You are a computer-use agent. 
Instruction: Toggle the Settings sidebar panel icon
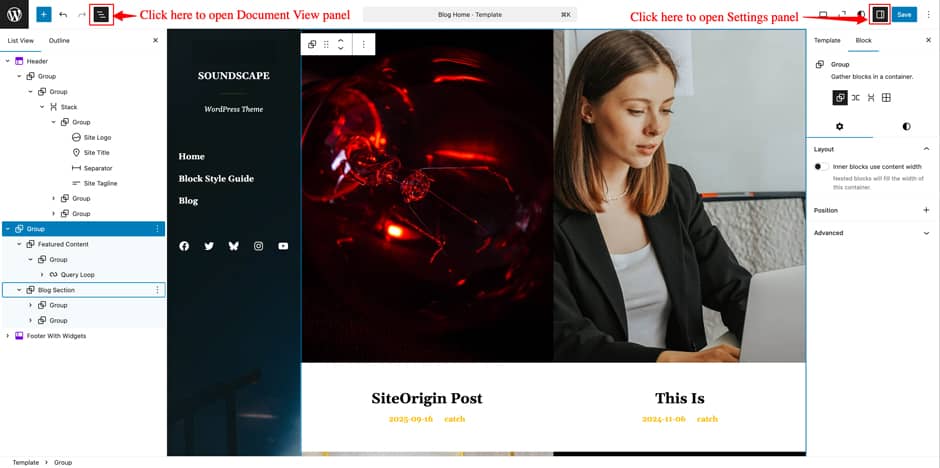879,14
